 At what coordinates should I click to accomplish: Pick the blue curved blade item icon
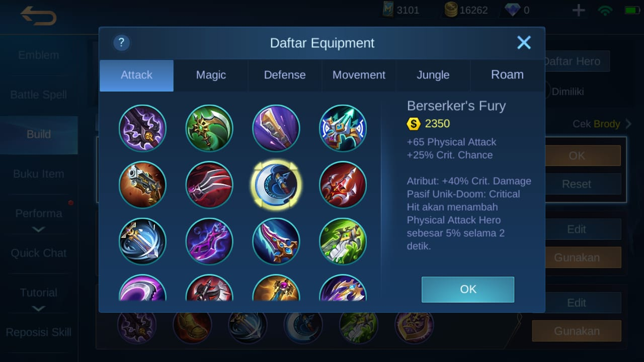pyautogui.click(x=276, y=241)
